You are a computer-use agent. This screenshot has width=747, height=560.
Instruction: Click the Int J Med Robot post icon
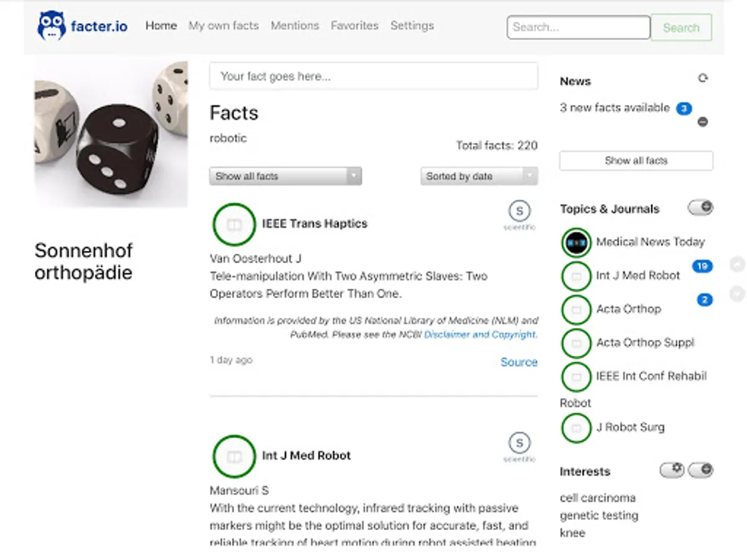tap(234, 456)
